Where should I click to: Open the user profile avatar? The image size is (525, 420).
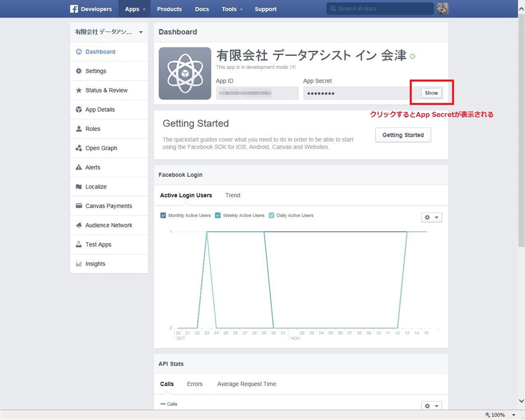click(x=442, y=9)
